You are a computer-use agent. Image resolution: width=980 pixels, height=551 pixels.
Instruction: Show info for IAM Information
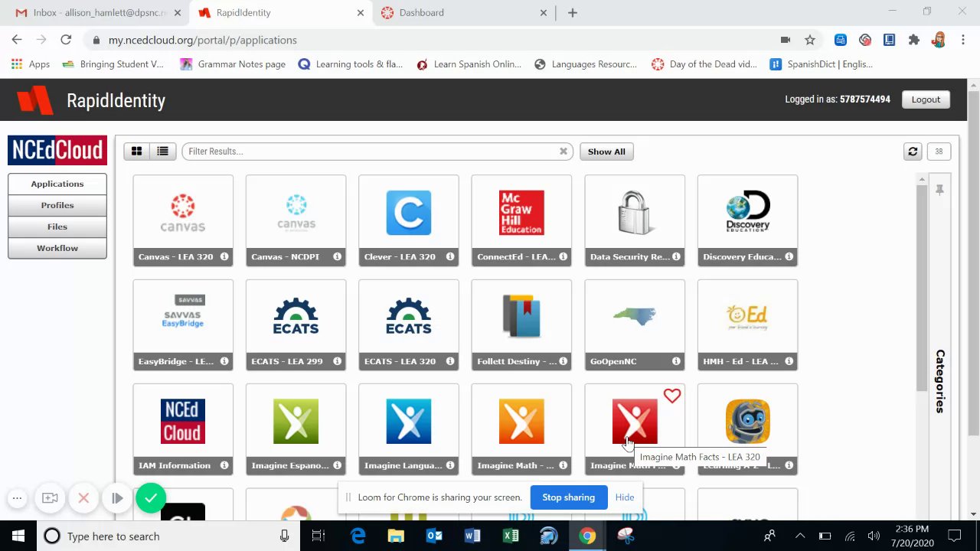(224, 465)
